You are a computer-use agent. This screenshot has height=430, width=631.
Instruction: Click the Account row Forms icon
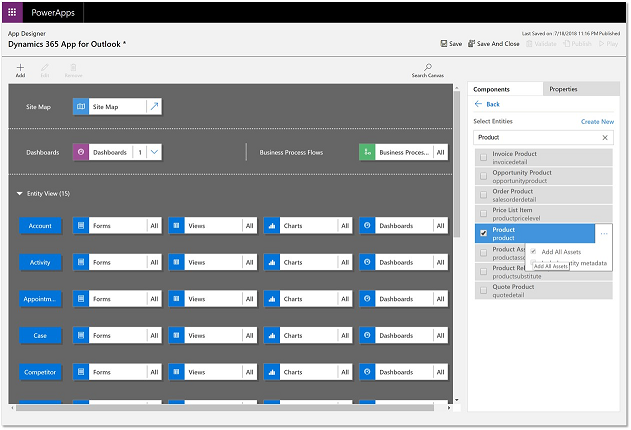coord(81,226)
